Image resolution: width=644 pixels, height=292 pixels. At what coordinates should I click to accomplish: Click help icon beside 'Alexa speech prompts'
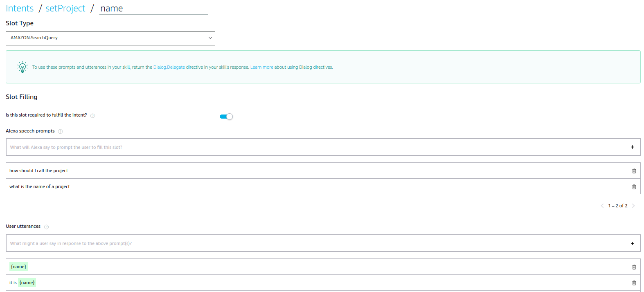pos(61,132)
